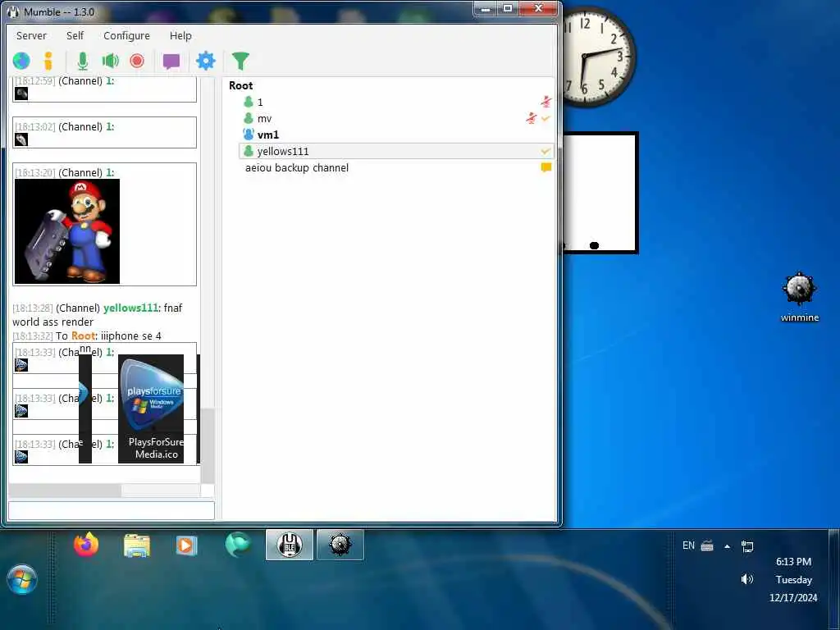Viewport: 840px width, 630px height.
Task: Click the network tray icon
Action: pos(746,546)
